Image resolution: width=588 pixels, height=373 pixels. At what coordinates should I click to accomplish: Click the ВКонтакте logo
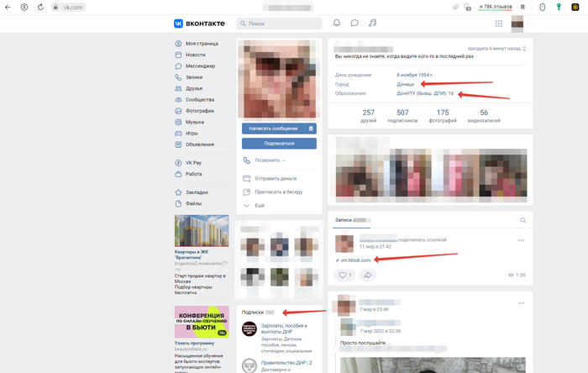coord(199,24)
